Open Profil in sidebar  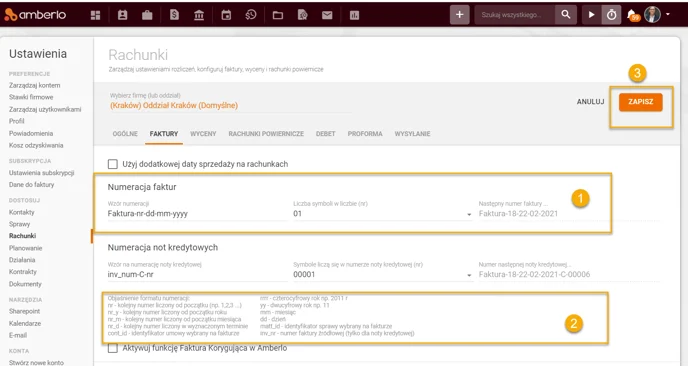17,121
